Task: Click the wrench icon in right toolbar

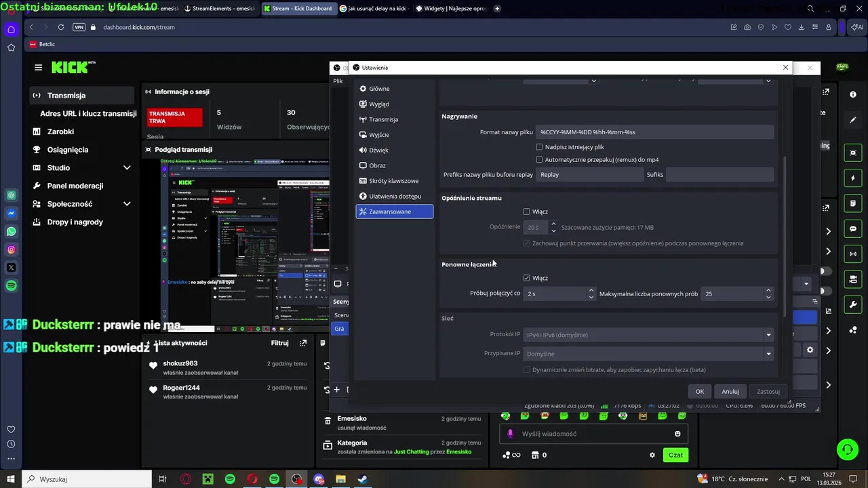Action: (853, 304)
